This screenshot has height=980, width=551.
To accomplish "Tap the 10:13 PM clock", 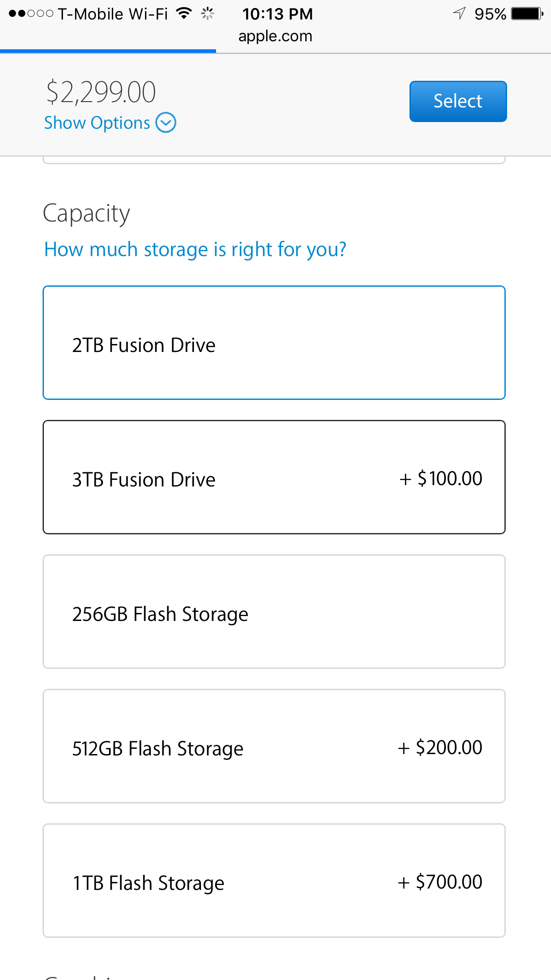I will [x=277, y=14].
